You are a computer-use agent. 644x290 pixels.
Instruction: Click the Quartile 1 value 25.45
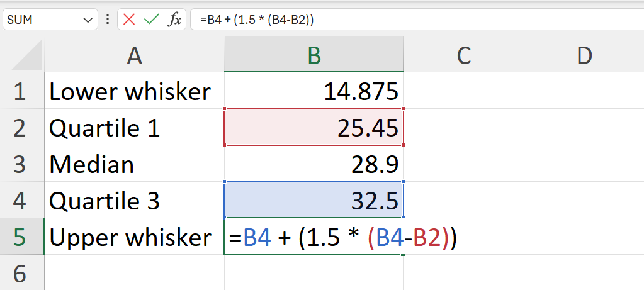tap(314, 127)
